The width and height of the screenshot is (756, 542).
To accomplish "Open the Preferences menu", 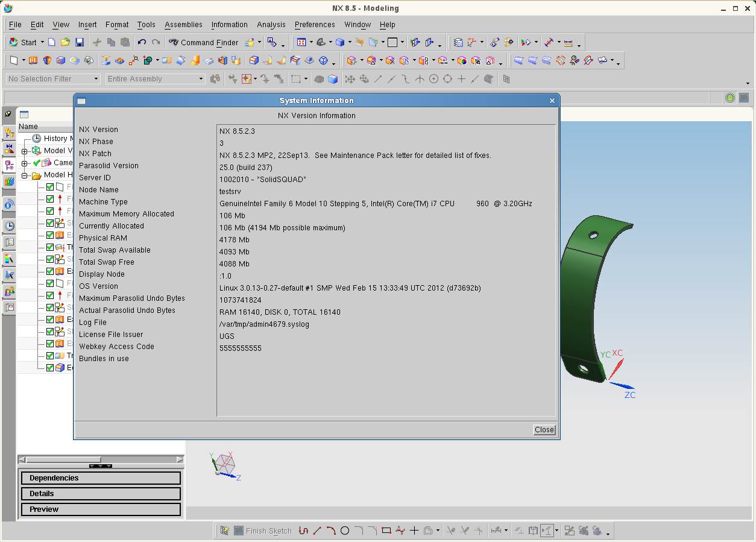I will (315, 25).
